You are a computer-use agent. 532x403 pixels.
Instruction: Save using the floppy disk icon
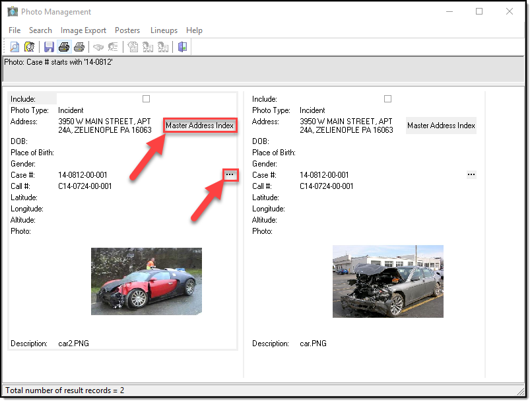[49, 47]
